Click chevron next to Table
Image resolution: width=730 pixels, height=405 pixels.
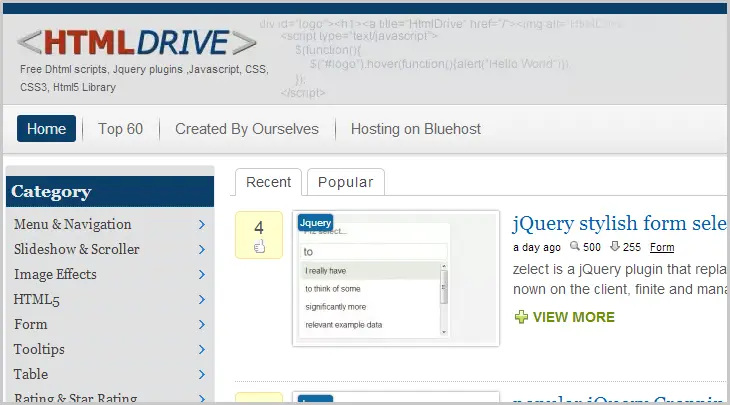202,374
